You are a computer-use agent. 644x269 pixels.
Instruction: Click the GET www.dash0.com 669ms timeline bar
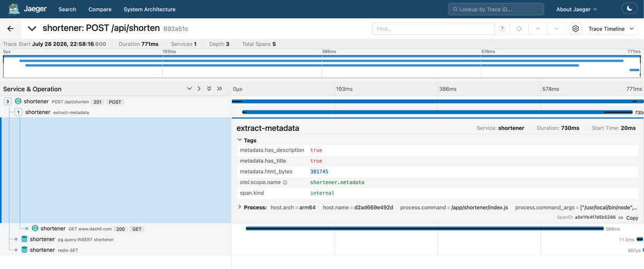tap(425, 229)
